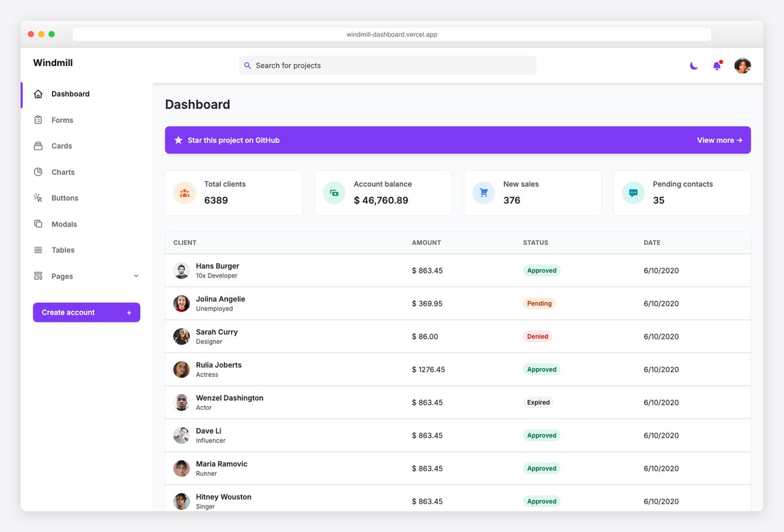784x532 pixels.
Task: Click Hitney Wouston's avatar
Action: tap(182, 501)
